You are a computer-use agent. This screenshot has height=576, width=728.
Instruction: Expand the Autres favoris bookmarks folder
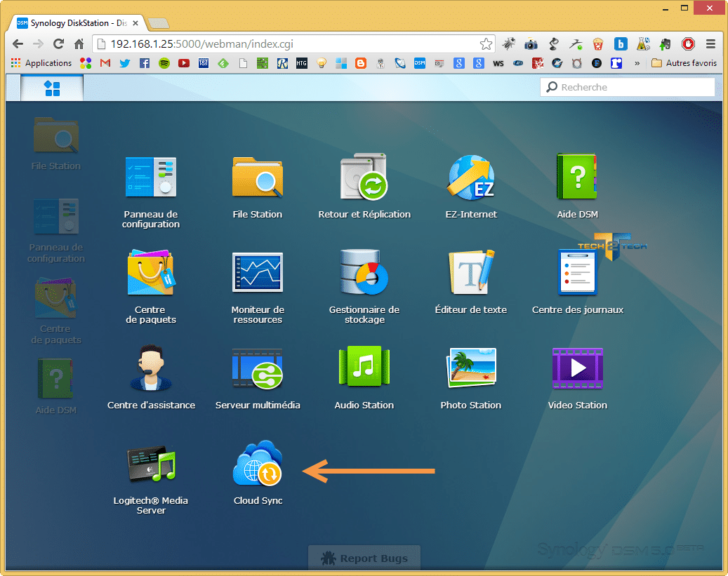(x=683, y=63)
